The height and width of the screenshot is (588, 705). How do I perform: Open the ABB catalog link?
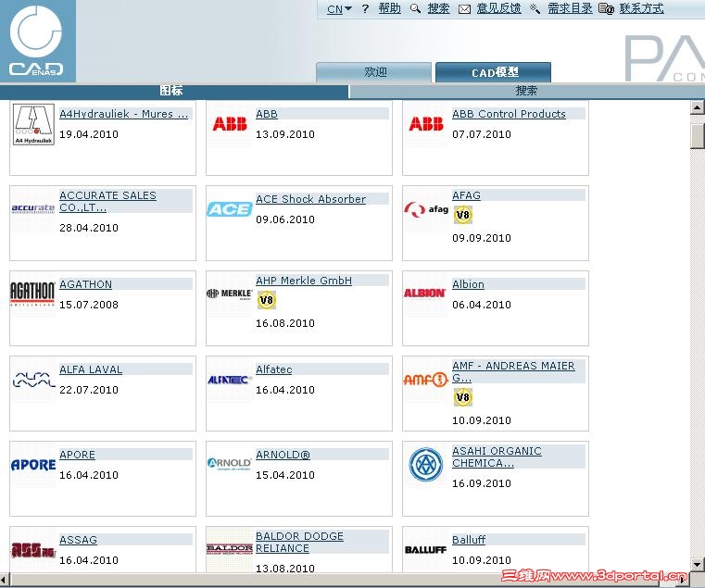click(267, 114)
